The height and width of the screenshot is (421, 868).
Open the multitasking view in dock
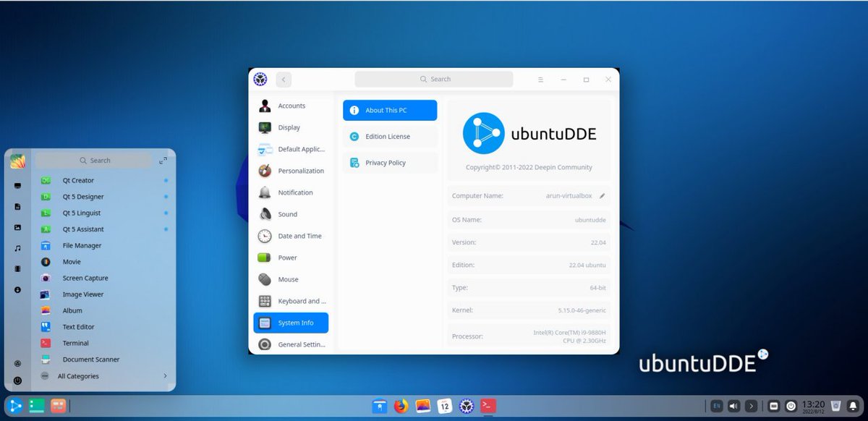37,406
